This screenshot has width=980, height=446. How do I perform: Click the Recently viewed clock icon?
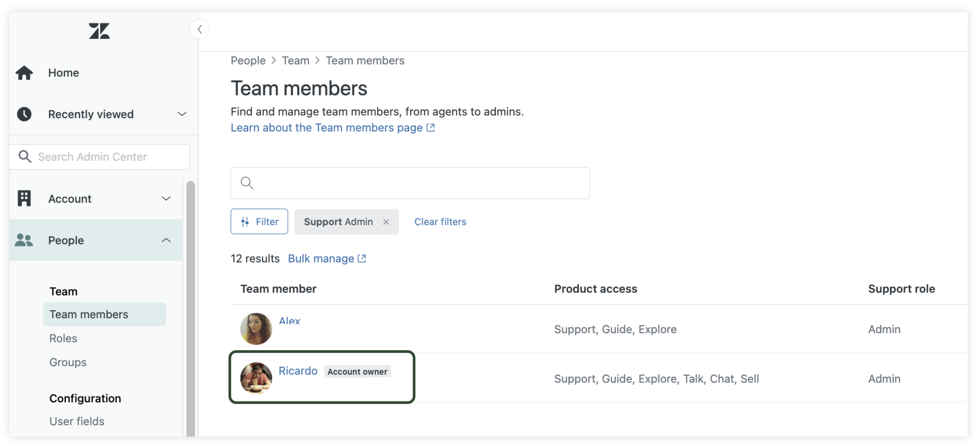[x=24, y=114]
